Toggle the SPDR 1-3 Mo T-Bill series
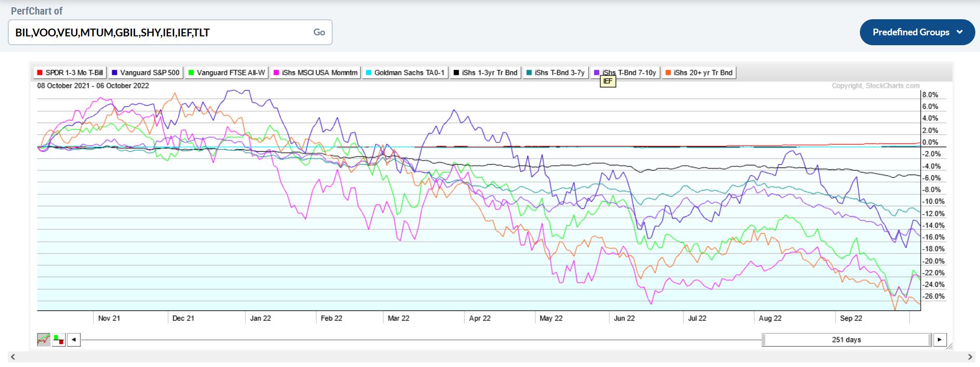Viewport: 980px width, 367px height. [70, 73]
